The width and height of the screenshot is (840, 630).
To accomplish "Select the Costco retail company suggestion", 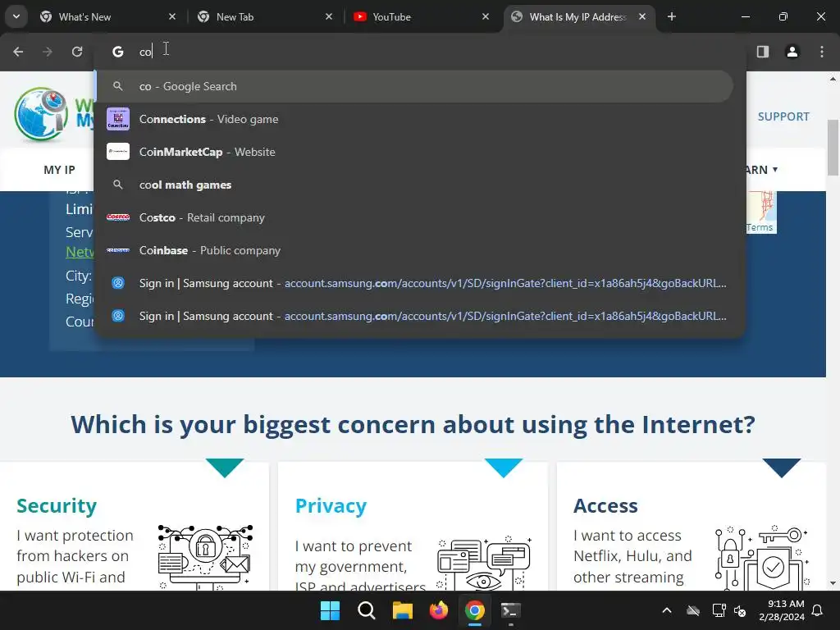I will (x=414, y=217).
